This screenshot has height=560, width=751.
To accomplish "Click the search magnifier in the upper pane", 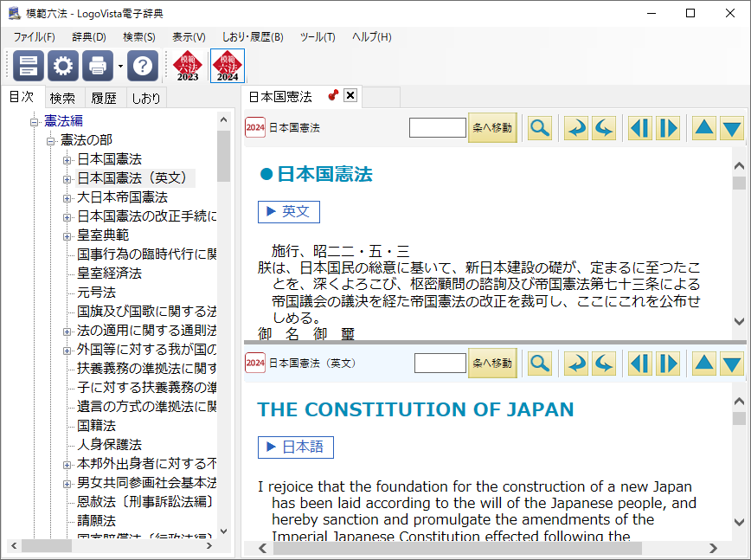I will click(x=540, y=128).
